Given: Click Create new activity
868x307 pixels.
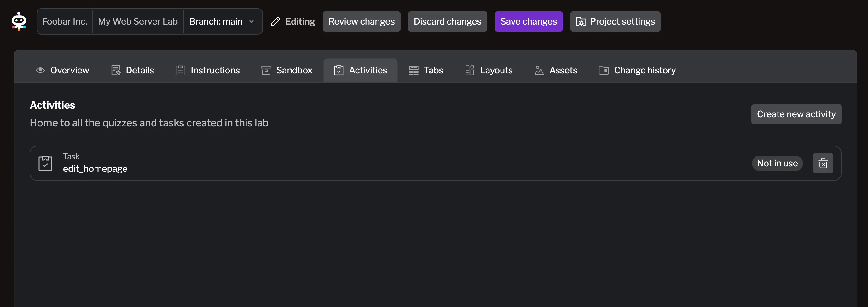Looking at the screenshot, I should coord(796,114).
